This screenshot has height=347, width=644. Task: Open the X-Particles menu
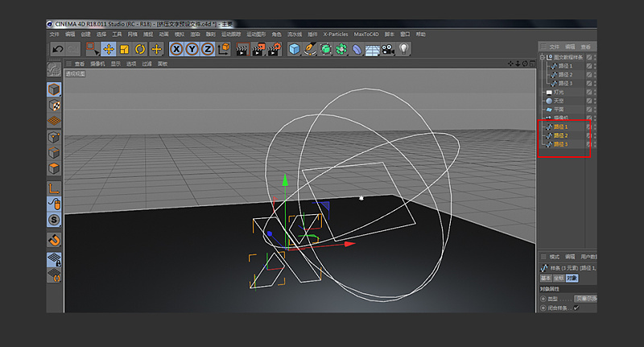pyautogui.click(x=335, y=35)
